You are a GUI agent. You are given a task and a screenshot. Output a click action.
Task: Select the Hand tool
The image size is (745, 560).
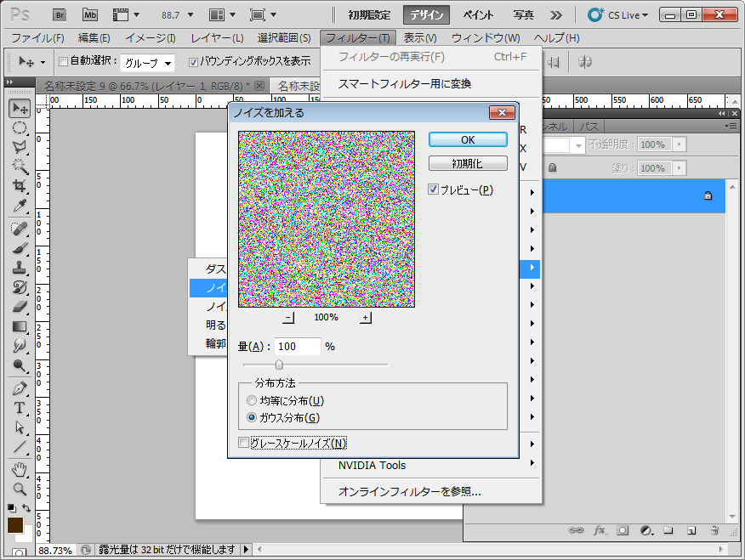point(20,470)
